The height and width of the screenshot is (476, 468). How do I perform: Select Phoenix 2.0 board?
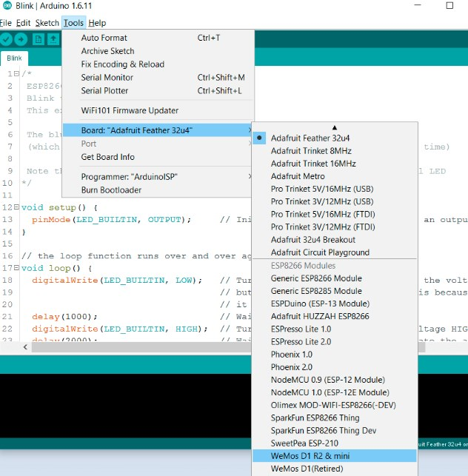[x=335, y=367]
